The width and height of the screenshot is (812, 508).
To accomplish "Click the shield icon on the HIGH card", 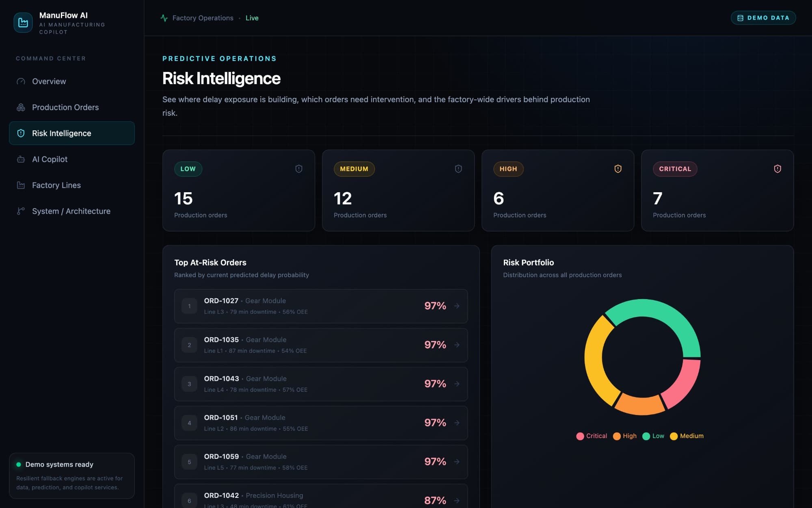I will tap(618, 169).
